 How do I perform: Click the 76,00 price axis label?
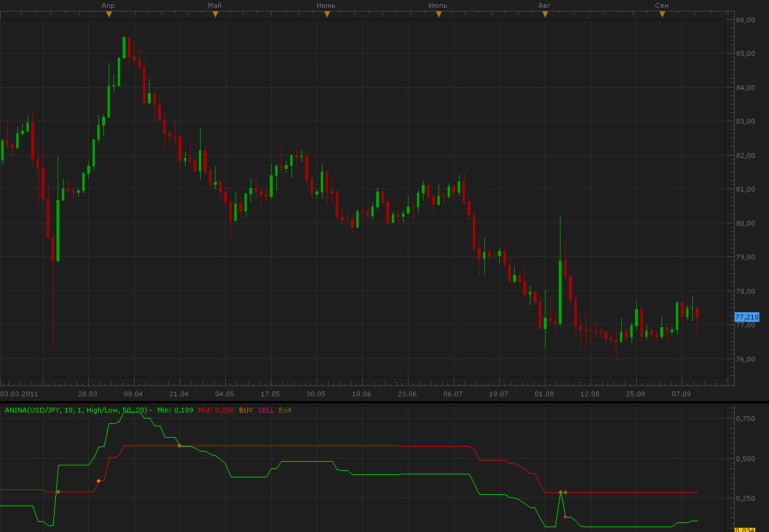coord(745,359)
